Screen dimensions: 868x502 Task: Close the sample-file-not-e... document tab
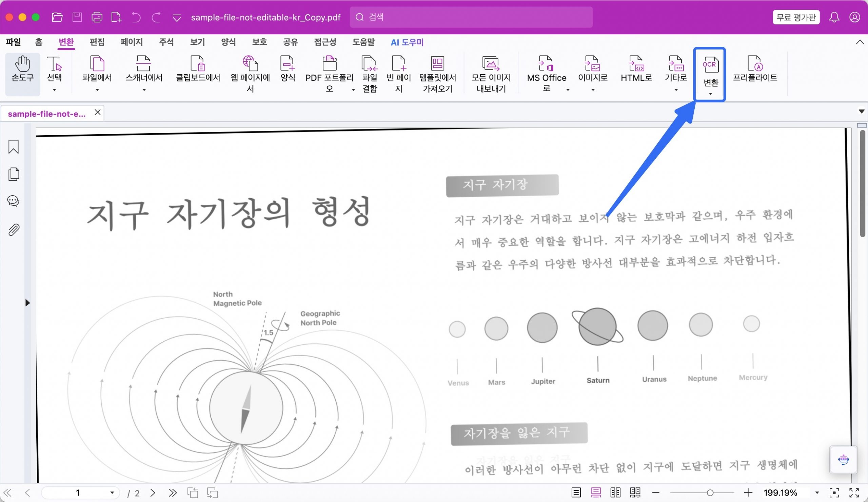click(97, 112)
